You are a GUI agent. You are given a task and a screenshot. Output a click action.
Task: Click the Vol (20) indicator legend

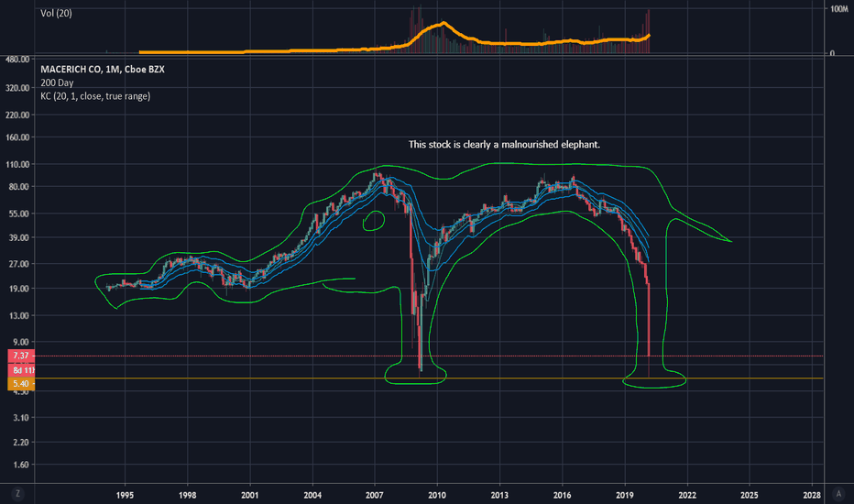point(56,13)
